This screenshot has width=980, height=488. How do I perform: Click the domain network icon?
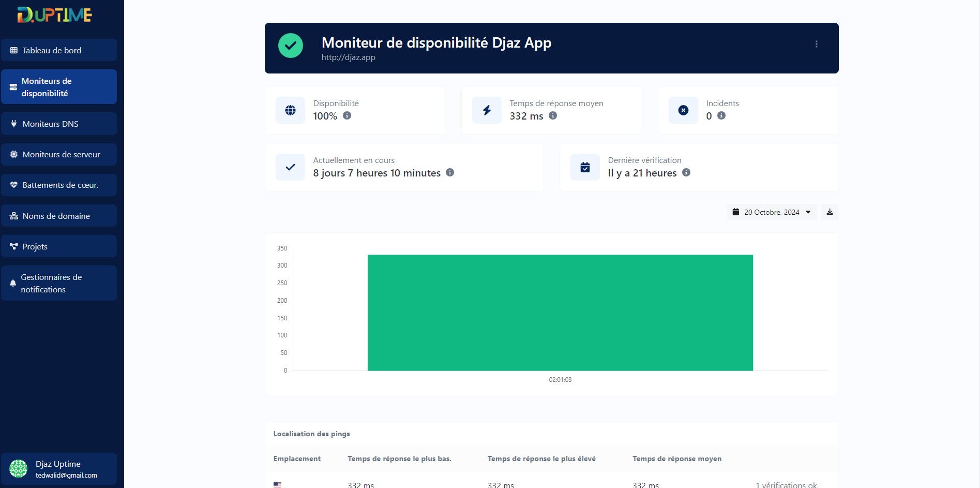point(14,216)
